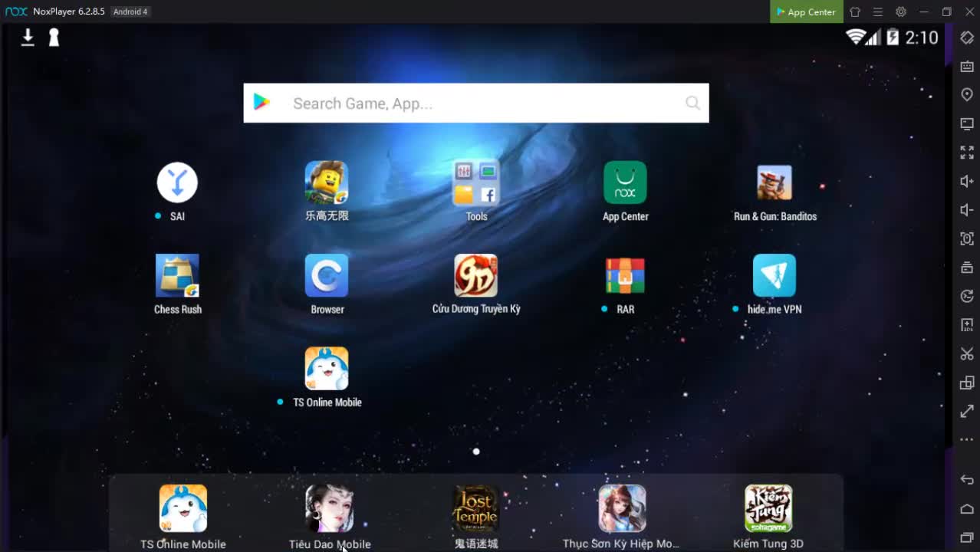Click the download notification icon

tap(28, 37)
